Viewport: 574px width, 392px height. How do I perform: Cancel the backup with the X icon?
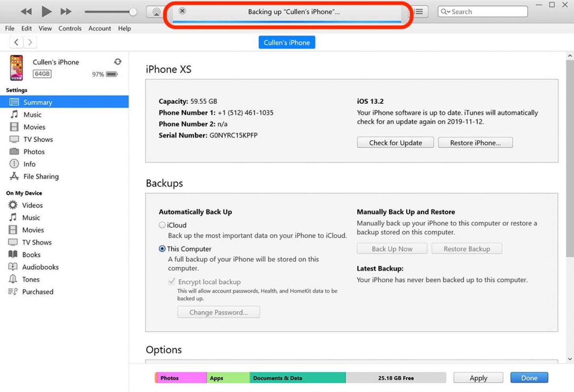click(182, 11)
